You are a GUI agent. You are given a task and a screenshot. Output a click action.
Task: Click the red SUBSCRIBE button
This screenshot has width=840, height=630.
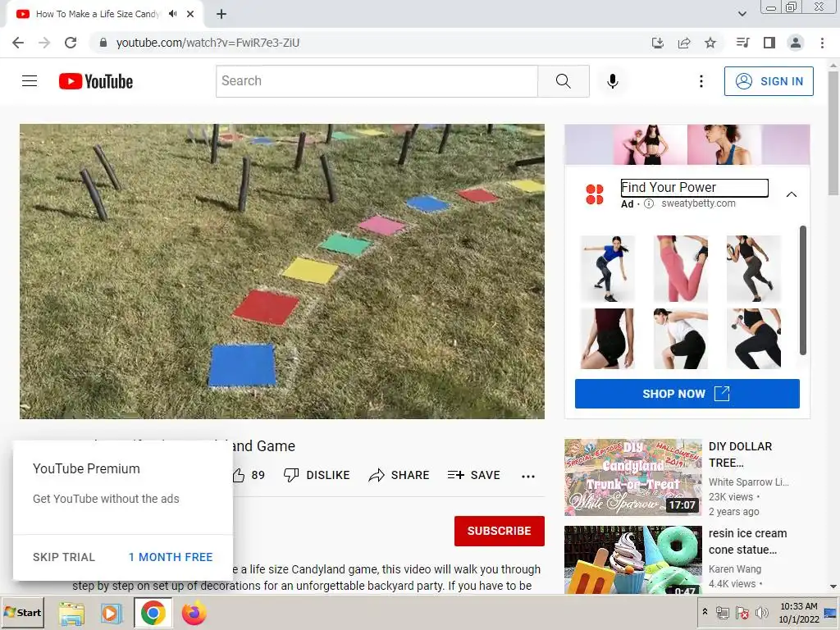(x=500, y=531)
